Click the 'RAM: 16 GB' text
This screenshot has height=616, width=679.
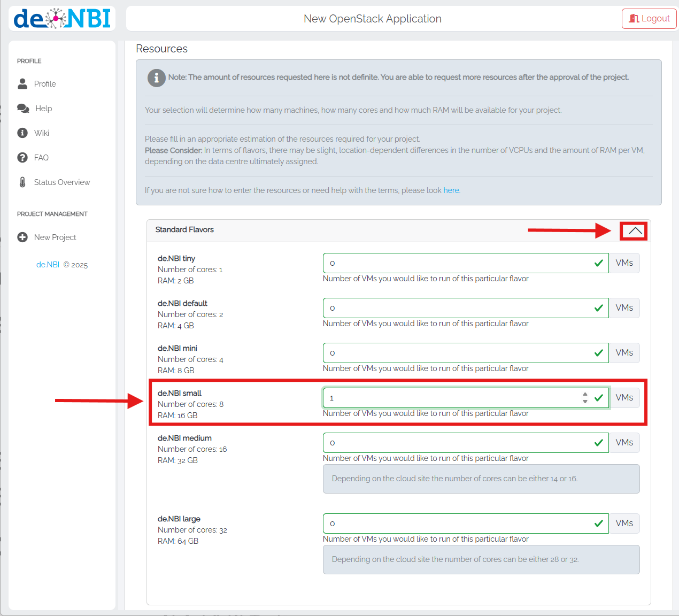[x=178, y=415]
